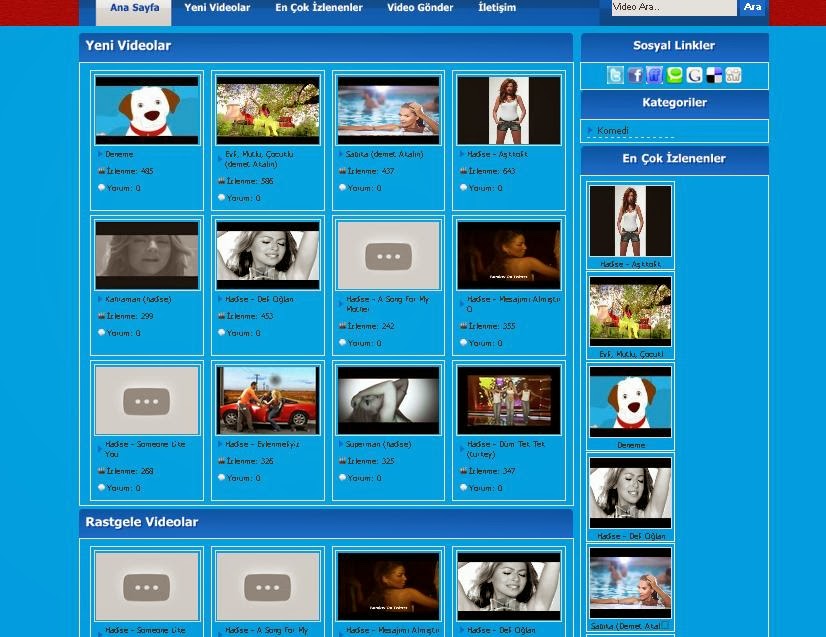
Task: Click the Delicious icon in the social links panel
Action: (x=713, y=74)
